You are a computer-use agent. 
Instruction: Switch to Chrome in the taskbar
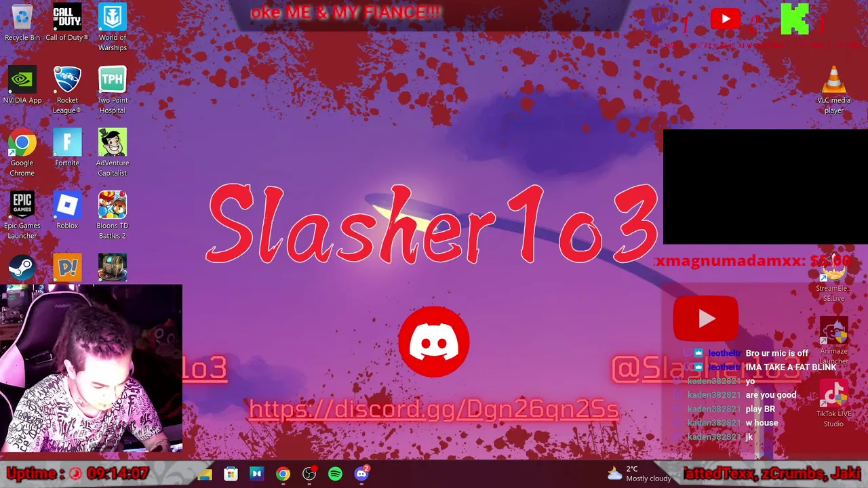tap(283, 474)
